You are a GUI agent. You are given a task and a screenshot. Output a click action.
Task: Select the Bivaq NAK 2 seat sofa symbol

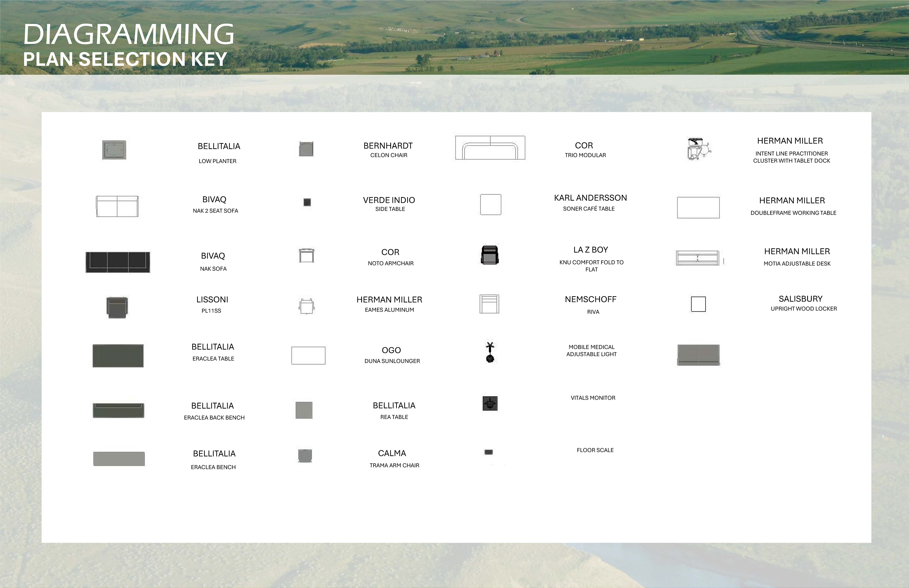point(117,206)
